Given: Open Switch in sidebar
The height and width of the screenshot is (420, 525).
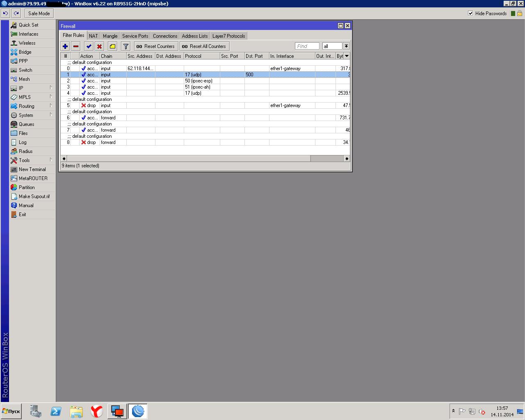Looking at the screenshot, I should [32, 70].
